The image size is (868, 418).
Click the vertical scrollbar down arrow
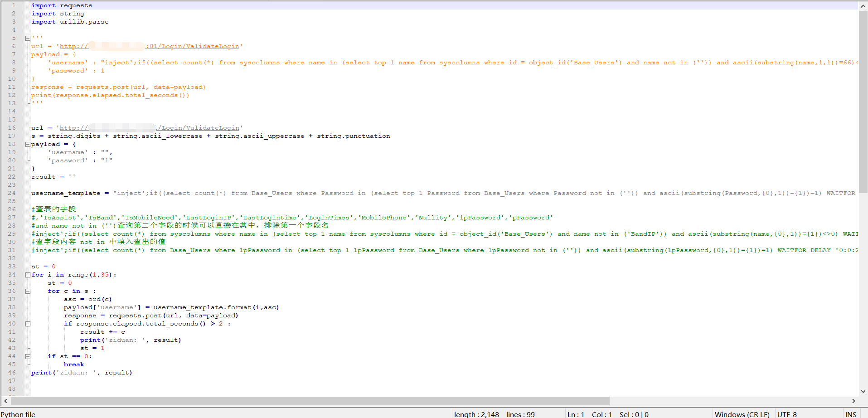(863, 391)
